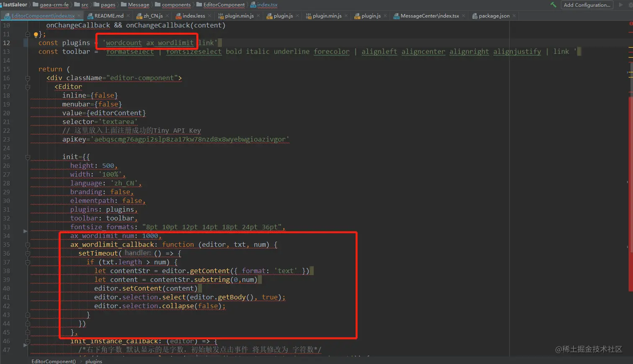Collapse ax_wordlimit_callback function at line 35
Image resolution: width=633 pixels, height=364 pixels.
tap(28, 245)
